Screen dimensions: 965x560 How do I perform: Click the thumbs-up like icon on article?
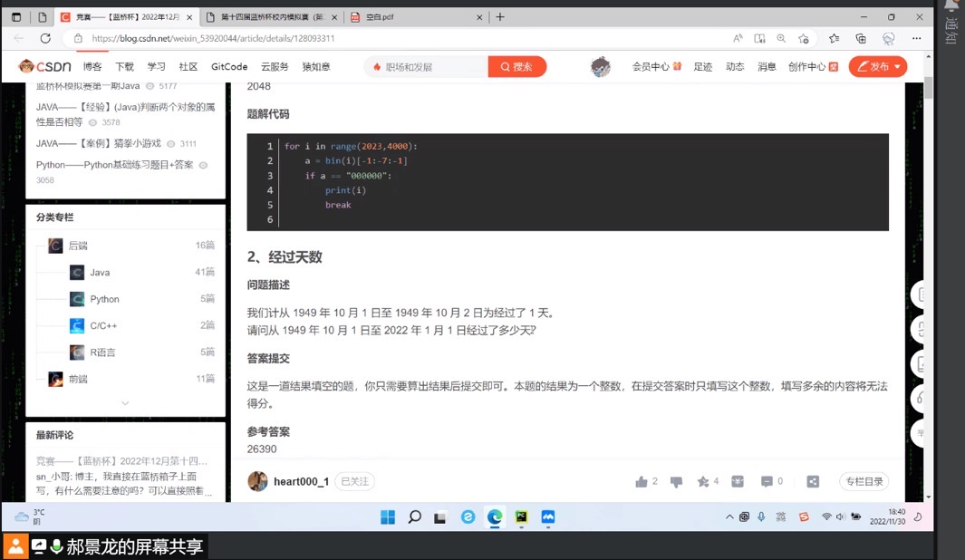[642, 482]
